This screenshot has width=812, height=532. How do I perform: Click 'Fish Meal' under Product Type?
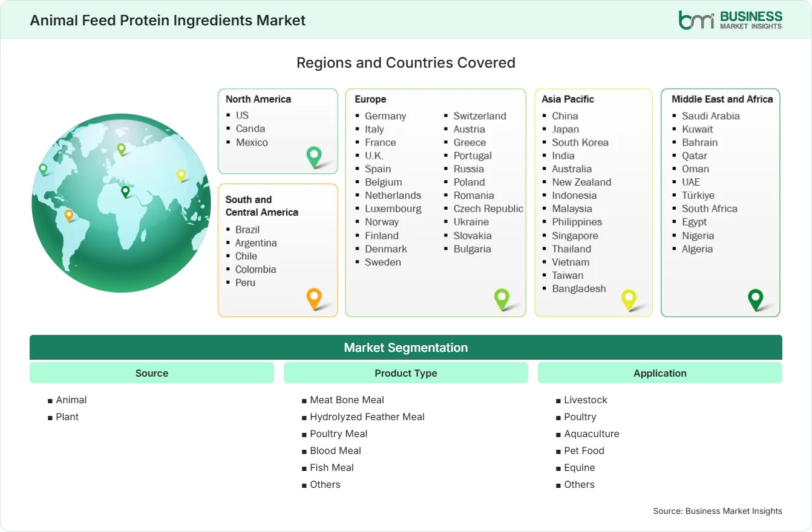tap(332, 467)
